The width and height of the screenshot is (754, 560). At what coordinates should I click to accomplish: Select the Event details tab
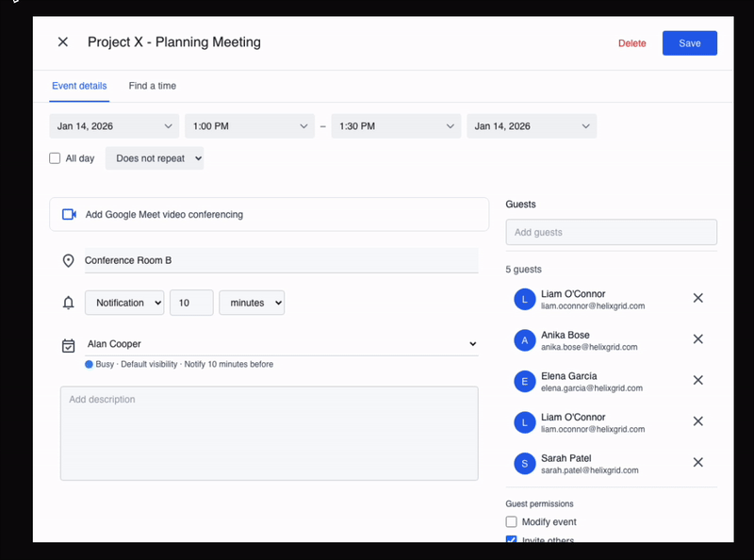click(x=79, y=86)
